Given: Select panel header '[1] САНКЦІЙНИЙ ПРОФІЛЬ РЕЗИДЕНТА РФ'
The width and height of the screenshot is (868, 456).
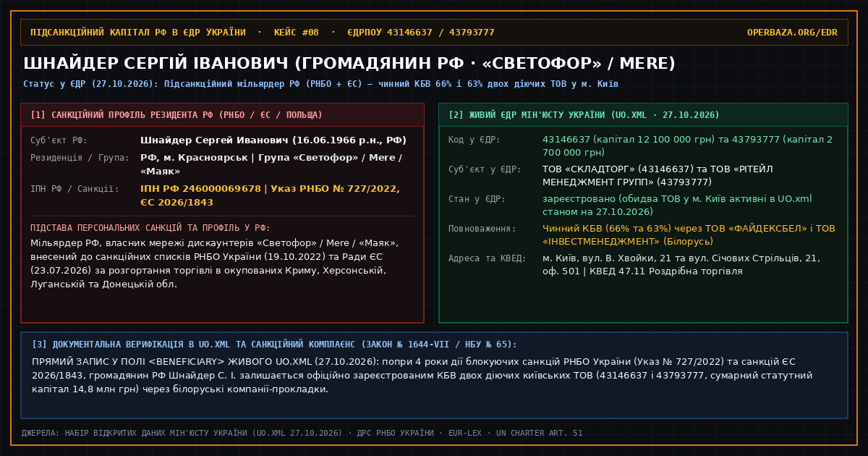Looking at the screenshot, I should [x=176, y=115].
